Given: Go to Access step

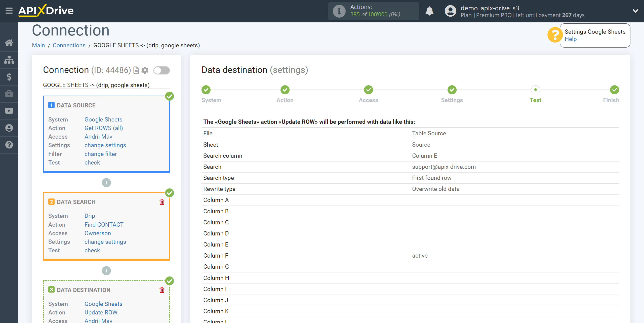Looking at the screenshot, I should (x=369, y=90).
